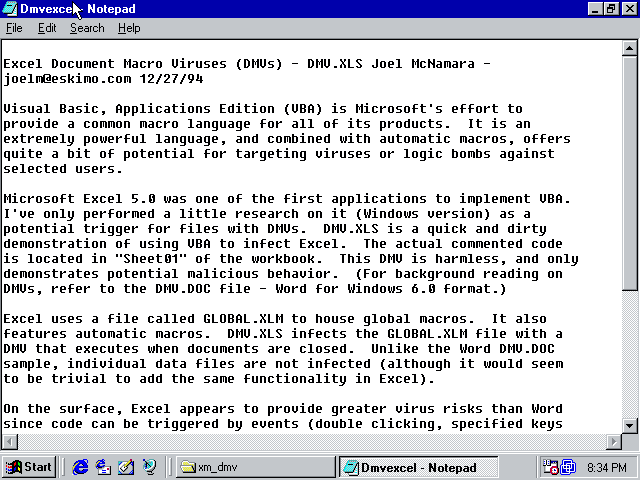Image resolution: width=640 pixels, height=480 pixels.
Task: Close the Notepad window
Action: 629,9
